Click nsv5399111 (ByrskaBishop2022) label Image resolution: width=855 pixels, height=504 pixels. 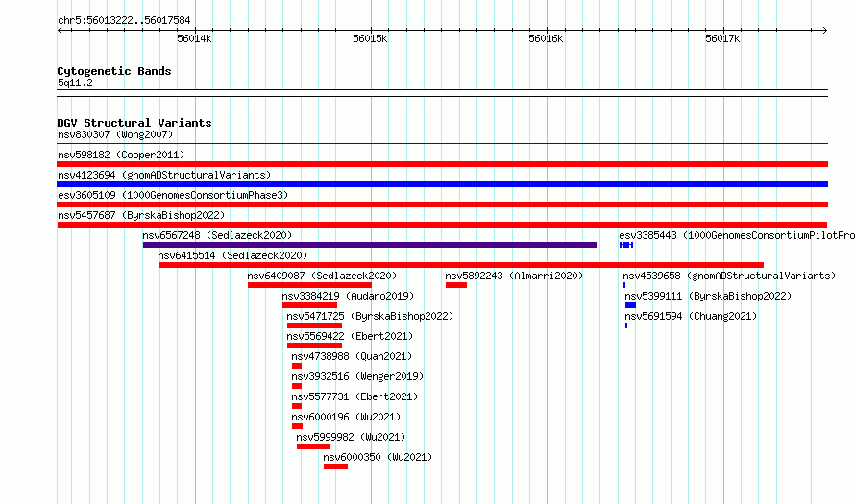click(708, 296)
